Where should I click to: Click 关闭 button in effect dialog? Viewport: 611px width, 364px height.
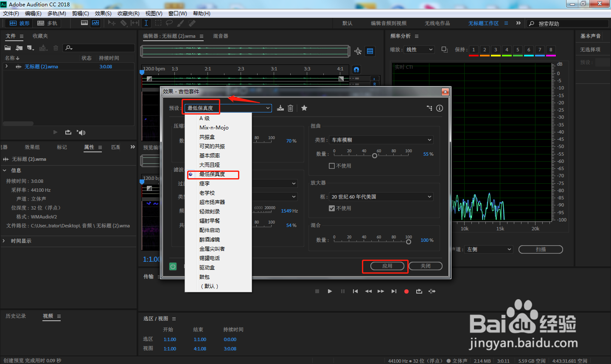pos(426,266)
